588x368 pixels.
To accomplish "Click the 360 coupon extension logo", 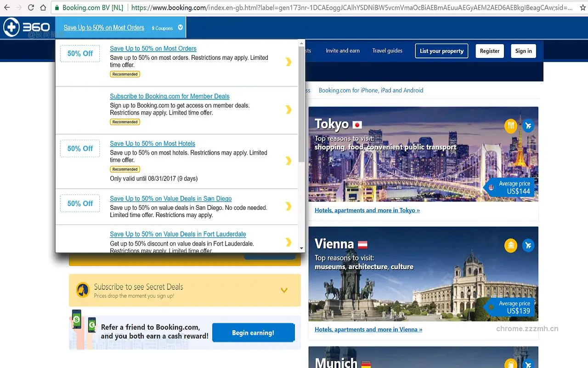I will pos(27,28).
